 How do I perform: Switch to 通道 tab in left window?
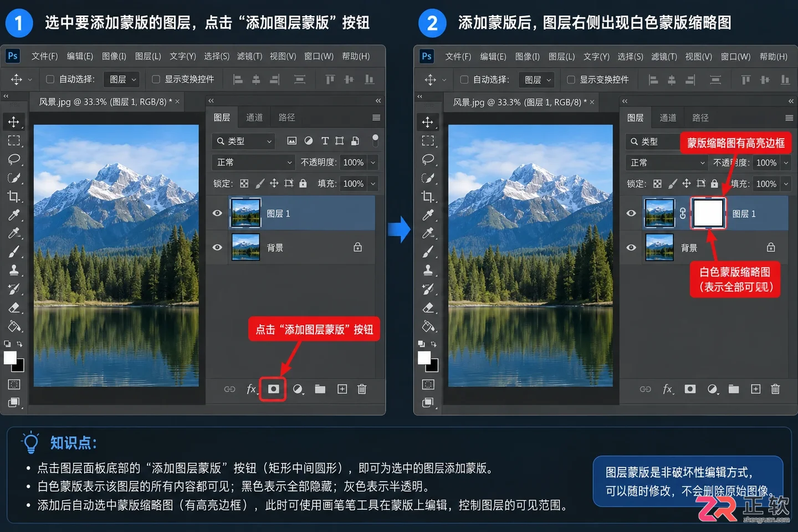coord(254,117)
